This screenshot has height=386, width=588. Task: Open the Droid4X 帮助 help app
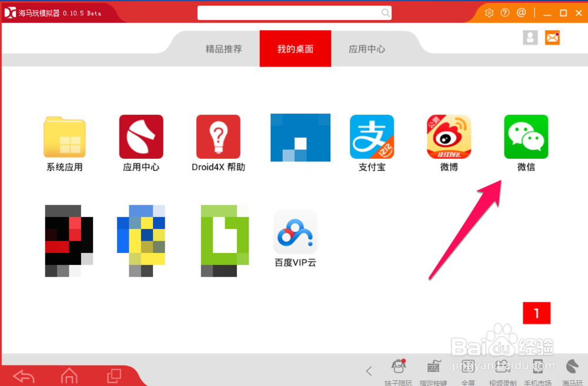(218, 137)
